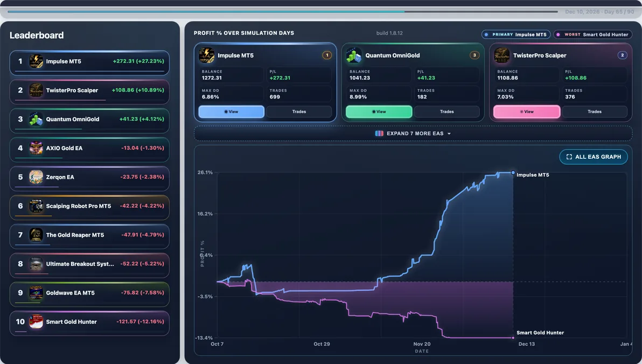Open Trades on the Impulse MT5 card

299,112
